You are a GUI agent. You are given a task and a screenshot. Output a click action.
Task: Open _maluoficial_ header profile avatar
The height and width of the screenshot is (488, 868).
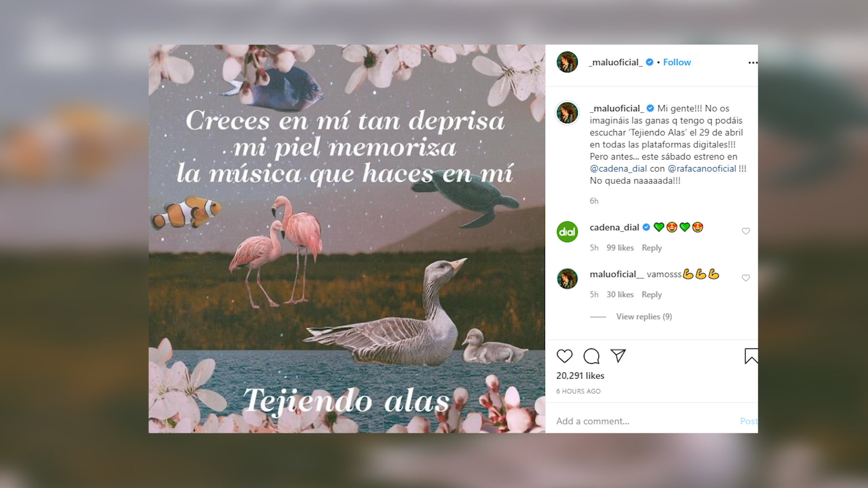[567, 62]
